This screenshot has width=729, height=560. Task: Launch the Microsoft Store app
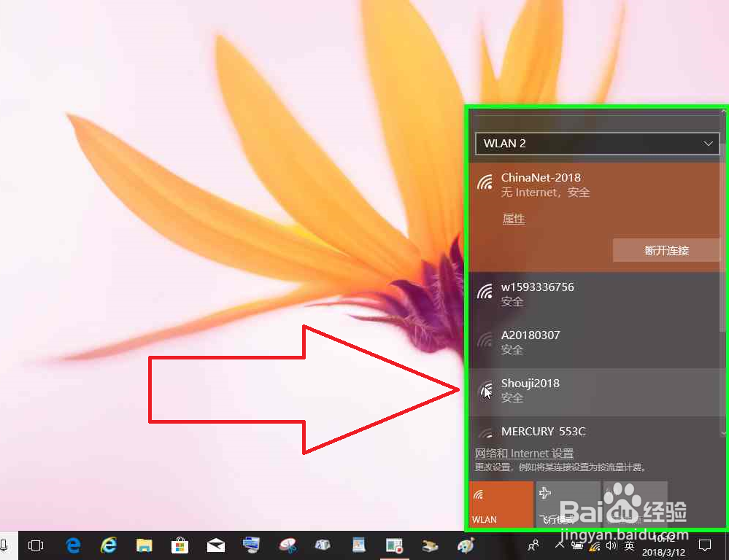pos(180,545)
